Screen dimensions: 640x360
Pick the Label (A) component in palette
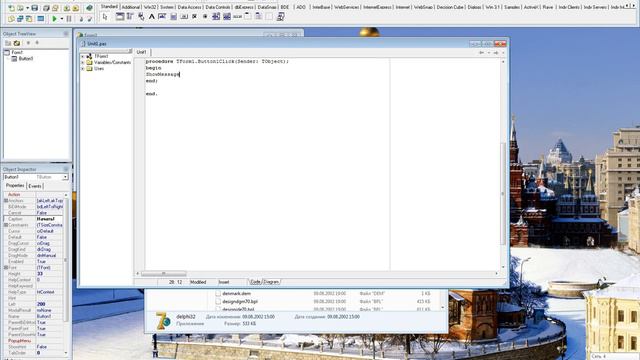(151, 17)
